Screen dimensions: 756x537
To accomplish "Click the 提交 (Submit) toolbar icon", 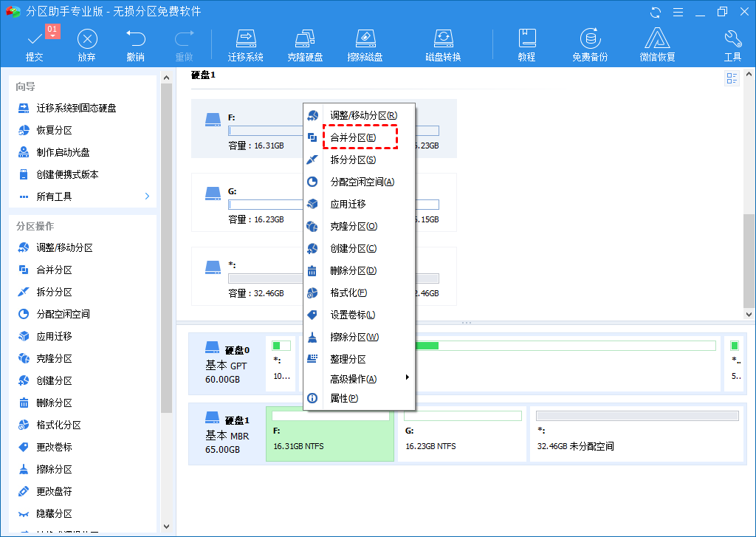I will click(x=34, y=44).
